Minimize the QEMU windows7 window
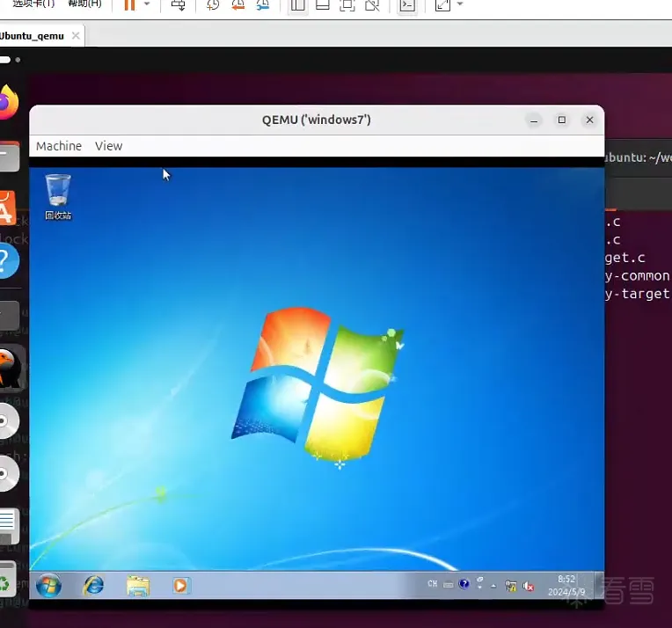This screenshot has width=672, height=628. point(534,120)
